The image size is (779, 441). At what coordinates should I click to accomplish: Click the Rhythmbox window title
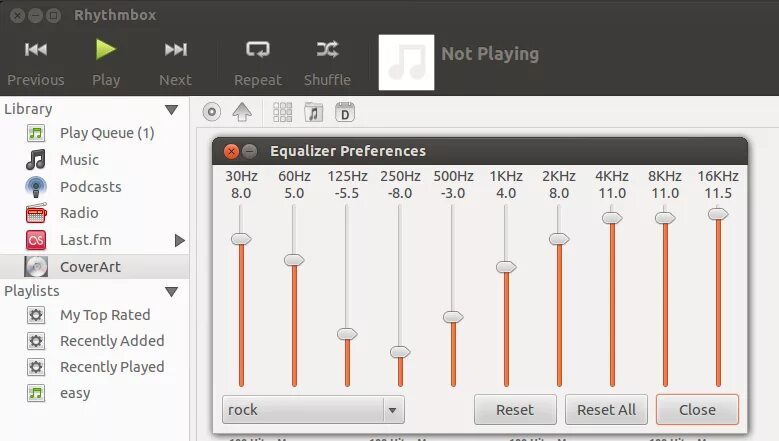click(x=115, y=15)
